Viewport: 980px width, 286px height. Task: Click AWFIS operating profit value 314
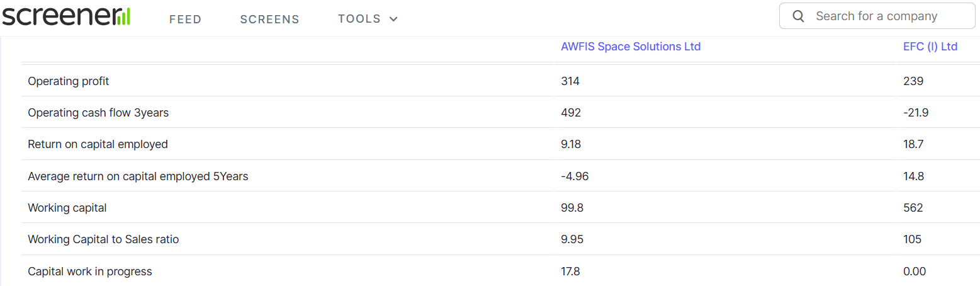[x=570, y=81]
